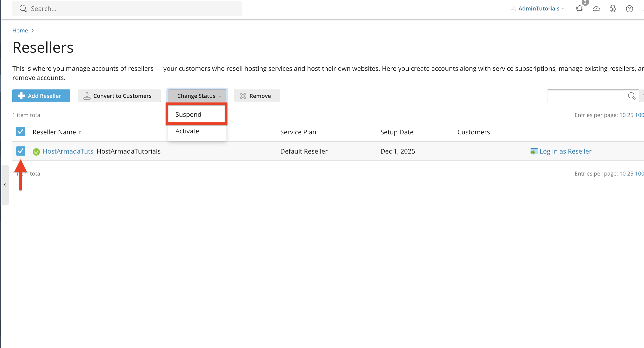Screen dimensions: 644x348
Task: Click the green active status icon for HostArmadaTuts
Action: 36,152
